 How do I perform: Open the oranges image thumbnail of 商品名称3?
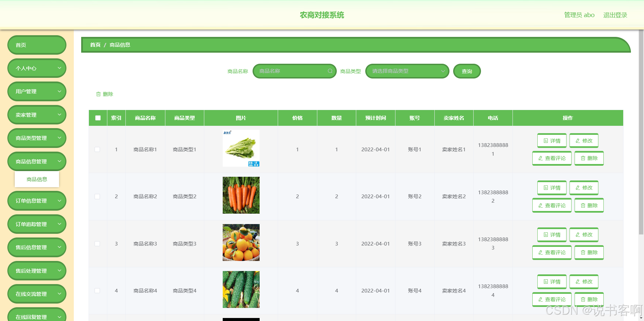(x=241, y=243)
